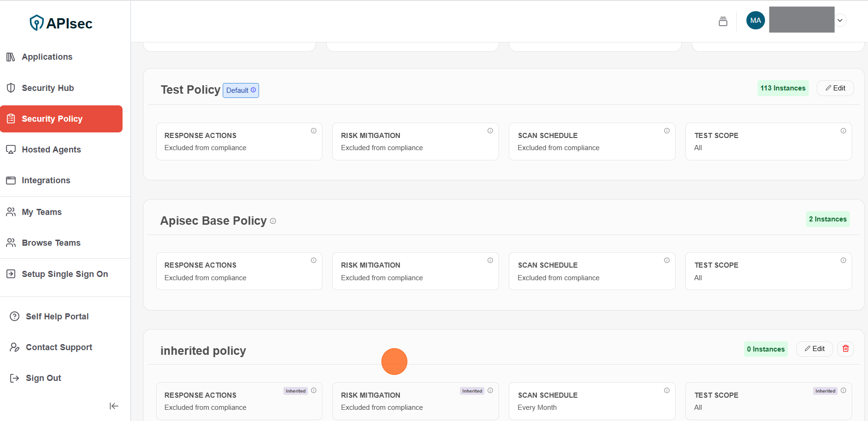
Task: Delete the inherited policy with trash icon
Action: pos(845,349)
